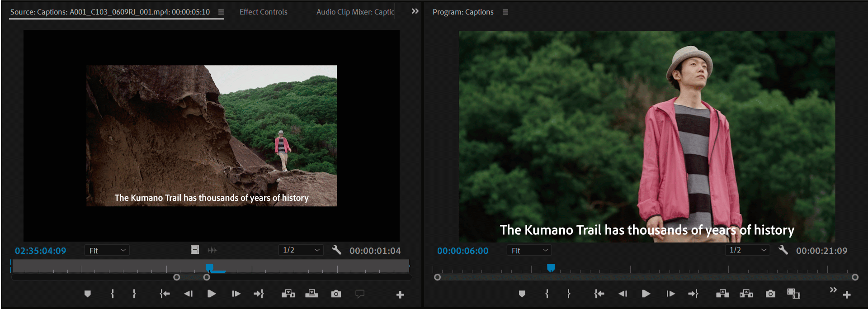
Task: Open Program monitor 1/2 resolution dropdown
Action: [x=748, y=250]
